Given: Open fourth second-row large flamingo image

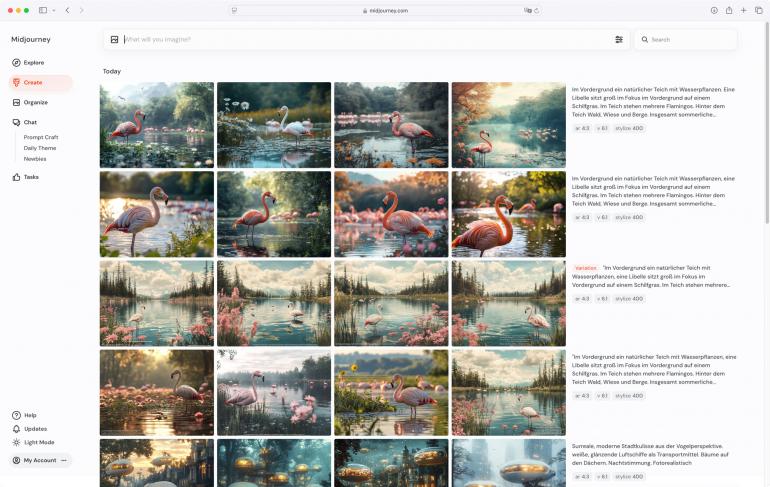Looking at the screenshot, I should [x=509, y=214].
